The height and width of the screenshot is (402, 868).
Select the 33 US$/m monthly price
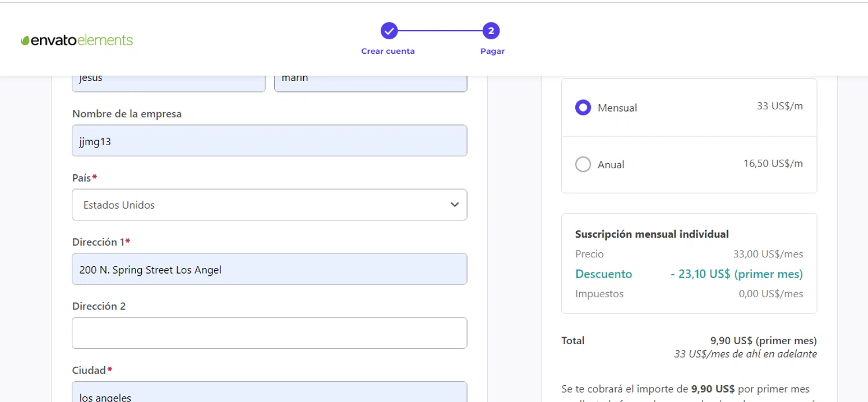(x=779, y=106)
